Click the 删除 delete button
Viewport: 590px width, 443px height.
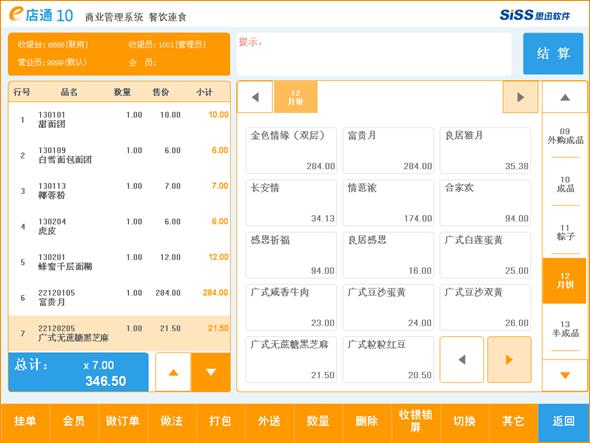tap(366, 421)
